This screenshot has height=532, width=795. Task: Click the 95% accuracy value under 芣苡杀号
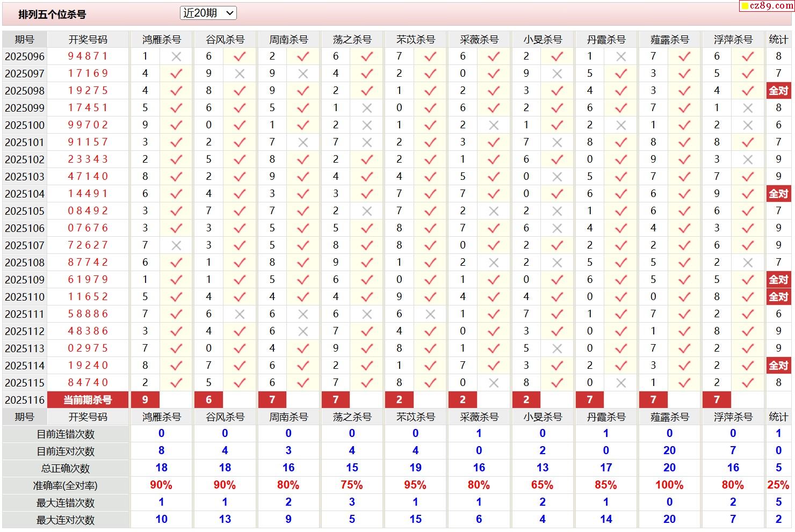415,485
